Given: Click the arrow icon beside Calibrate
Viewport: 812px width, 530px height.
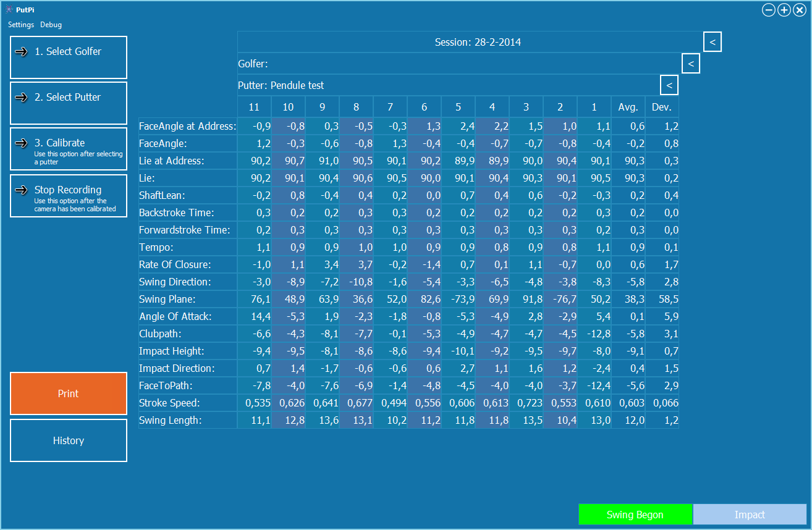Looking at the screenshot, I should click(22, 143).
